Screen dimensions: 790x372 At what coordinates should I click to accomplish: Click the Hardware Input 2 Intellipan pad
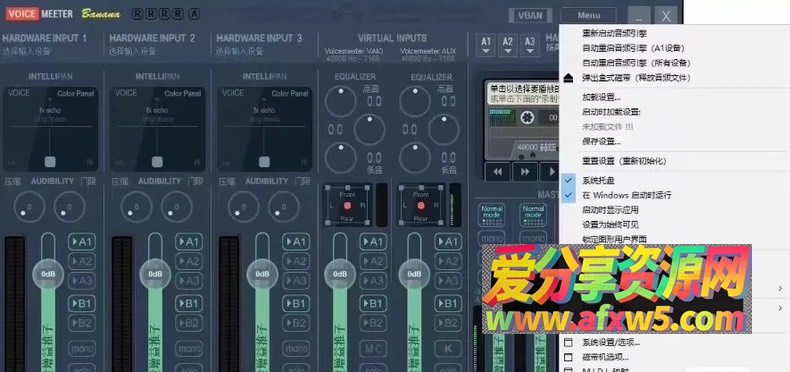pos(157,129)
